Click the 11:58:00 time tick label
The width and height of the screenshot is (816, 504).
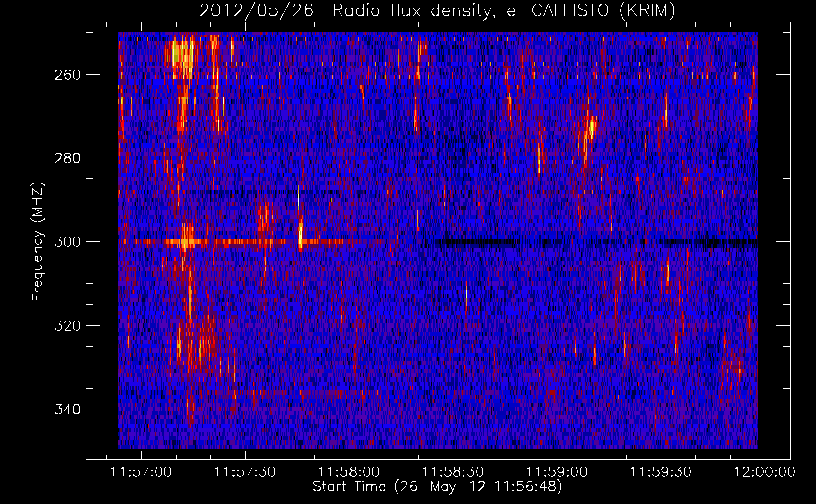(349, 472)
